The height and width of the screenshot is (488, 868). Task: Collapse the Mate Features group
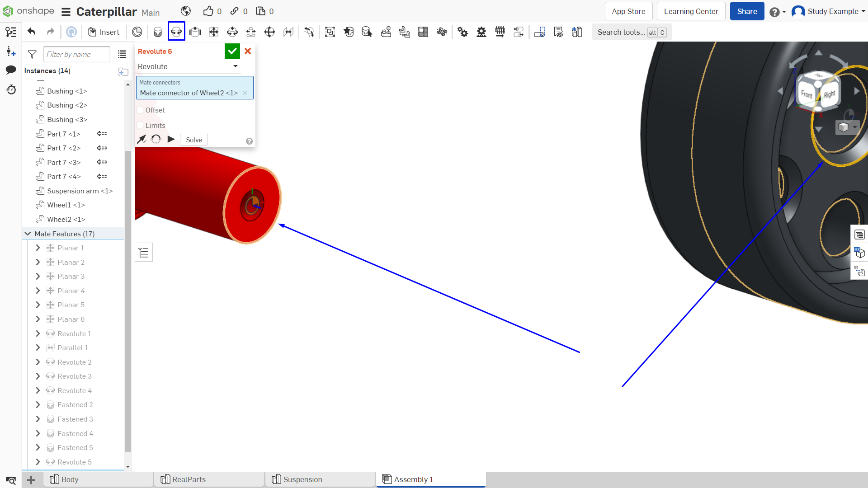(x=28, y=234)
